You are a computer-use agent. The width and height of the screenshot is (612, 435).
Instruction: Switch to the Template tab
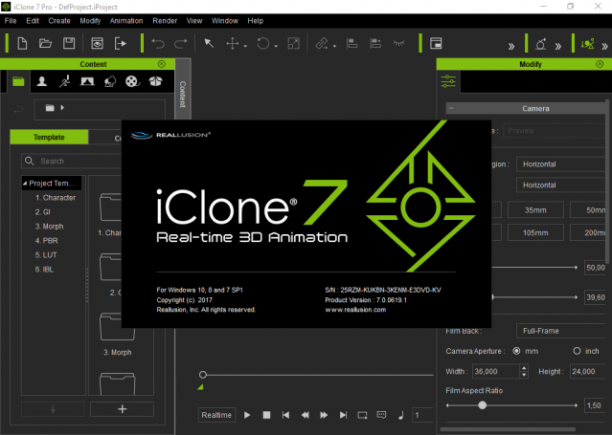click(x=49, y=137)
